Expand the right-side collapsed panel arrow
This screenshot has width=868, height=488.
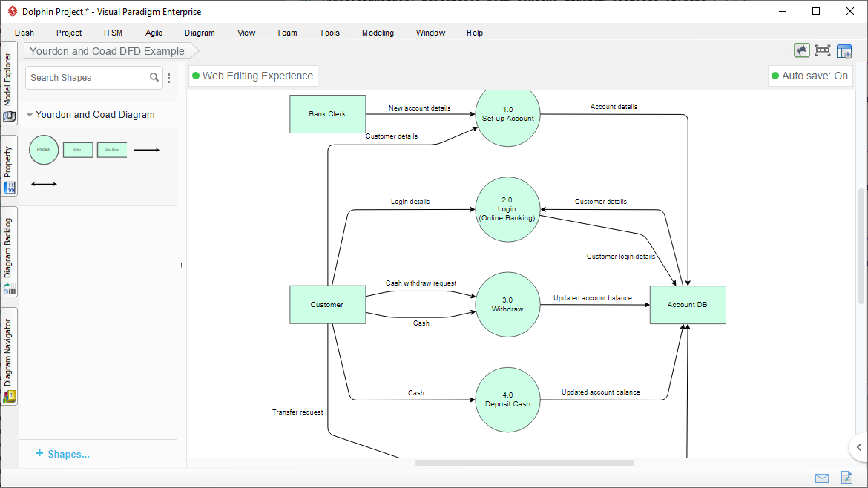pos(858,447)
